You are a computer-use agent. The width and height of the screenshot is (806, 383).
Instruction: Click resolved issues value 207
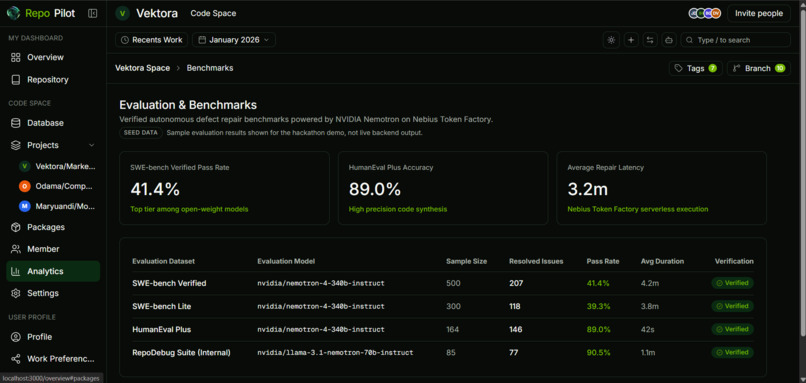tap(516, 283)
